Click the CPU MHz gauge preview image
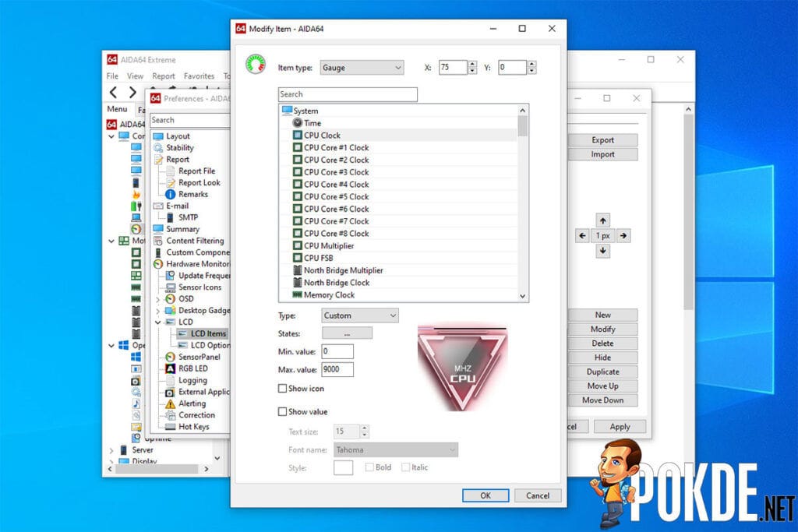The image size is (798, 532). (462, 367)
